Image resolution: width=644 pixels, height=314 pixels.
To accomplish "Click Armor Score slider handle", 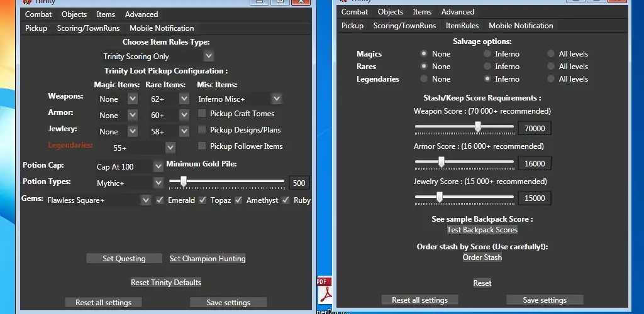I will point(441,162).
